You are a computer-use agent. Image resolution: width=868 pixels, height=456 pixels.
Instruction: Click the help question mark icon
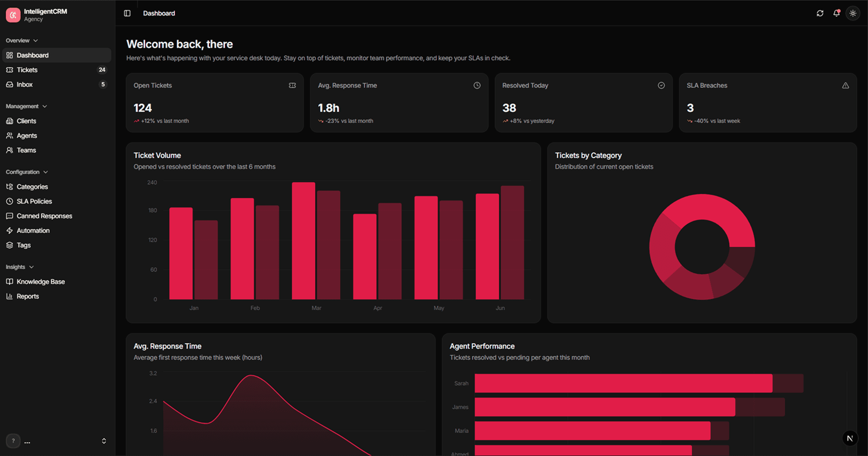point(13,441)
